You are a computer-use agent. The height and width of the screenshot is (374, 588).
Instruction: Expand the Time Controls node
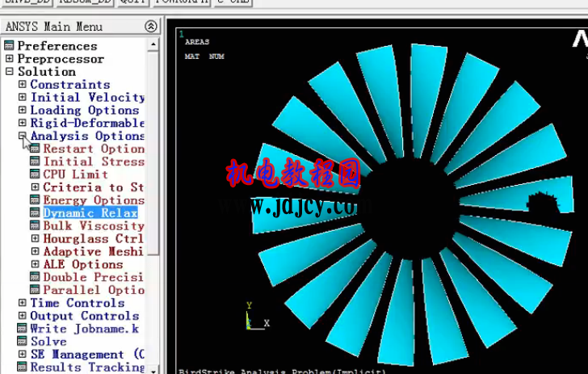[22, 302]
